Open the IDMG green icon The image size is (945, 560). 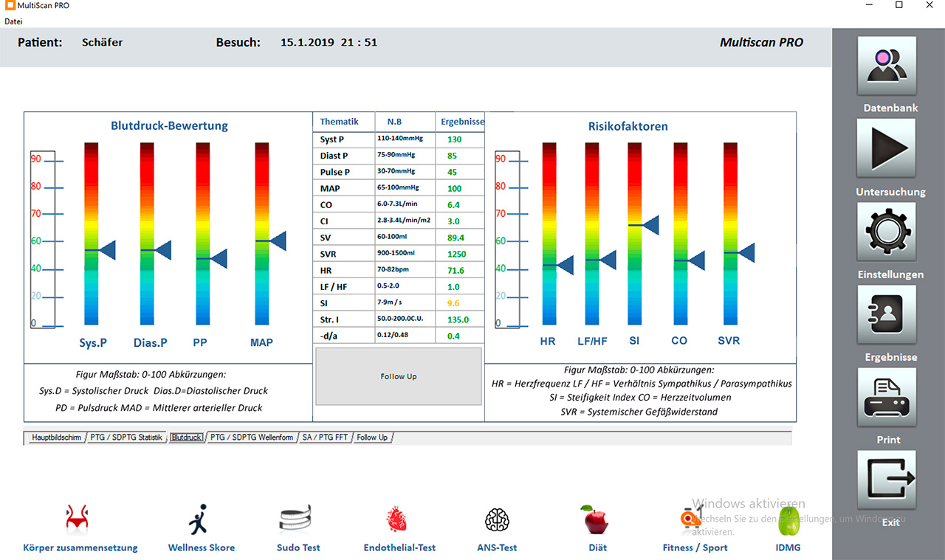pos(787,520)
